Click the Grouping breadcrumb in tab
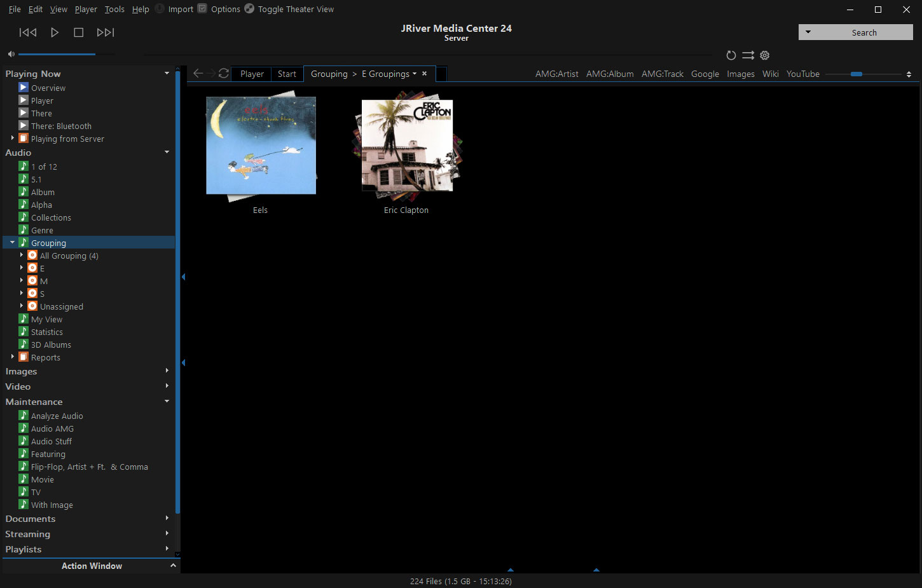 point(329,74)
